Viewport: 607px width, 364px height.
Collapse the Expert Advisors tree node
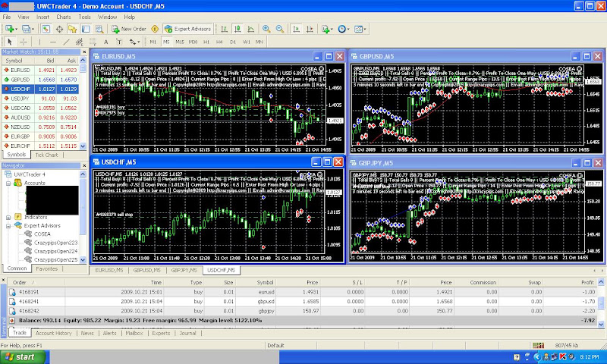click(x=8, y=226)
